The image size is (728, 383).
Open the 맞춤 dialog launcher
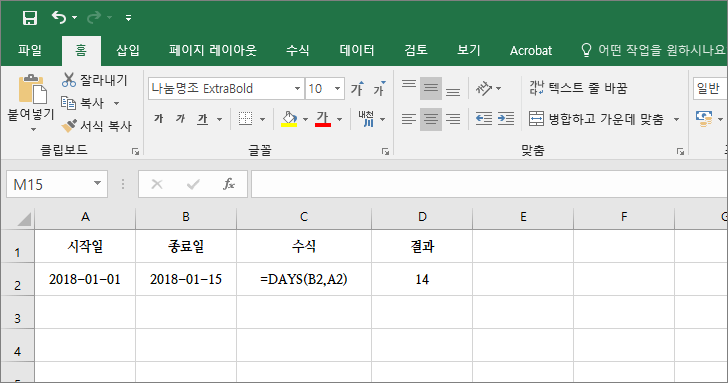click(680, 151)
